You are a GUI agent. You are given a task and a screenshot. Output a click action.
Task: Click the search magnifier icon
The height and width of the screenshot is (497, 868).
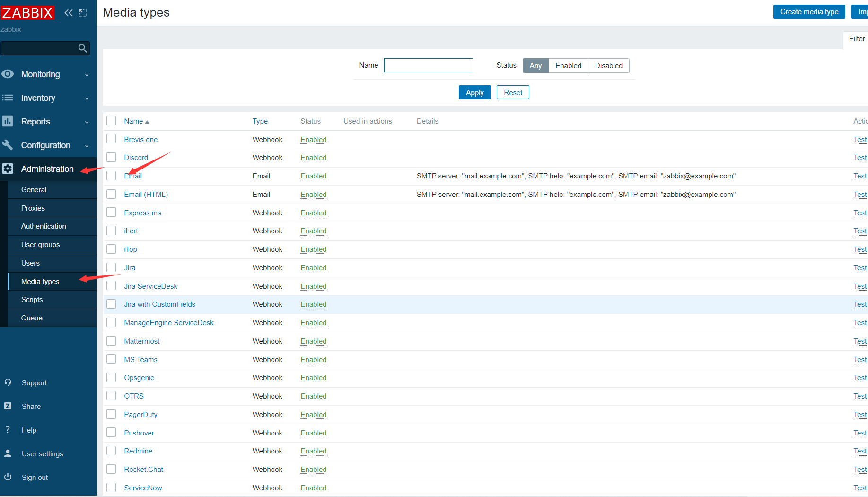pyautogui.click(x=83, y=48)
